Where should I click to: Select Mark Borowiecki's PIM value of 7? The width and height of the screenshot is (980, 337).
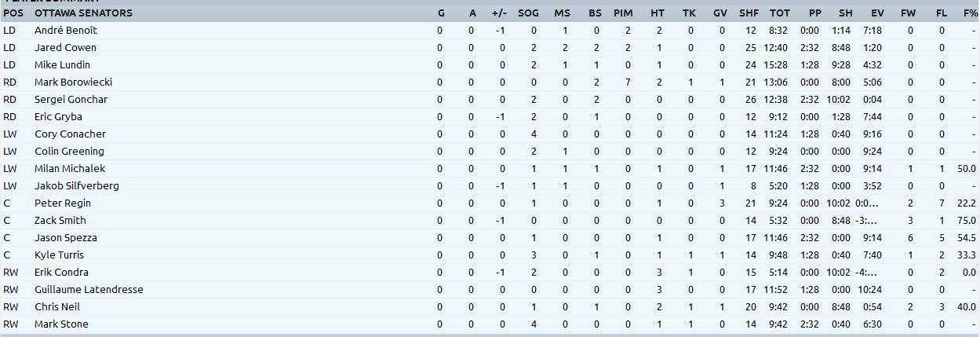(628, 82)
